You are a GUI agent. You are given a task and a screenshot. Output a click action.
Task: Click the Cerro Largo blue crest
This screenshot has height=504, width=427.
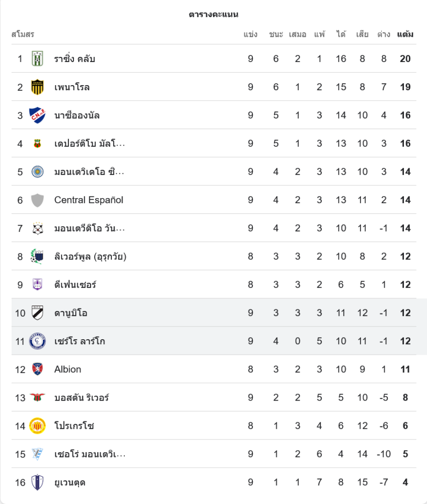37,341
